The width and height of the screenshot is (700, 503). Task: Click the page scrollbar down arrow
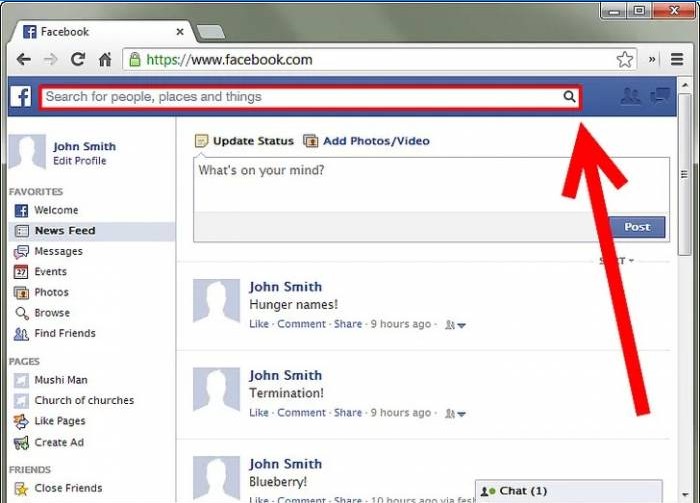click(685, 495)
